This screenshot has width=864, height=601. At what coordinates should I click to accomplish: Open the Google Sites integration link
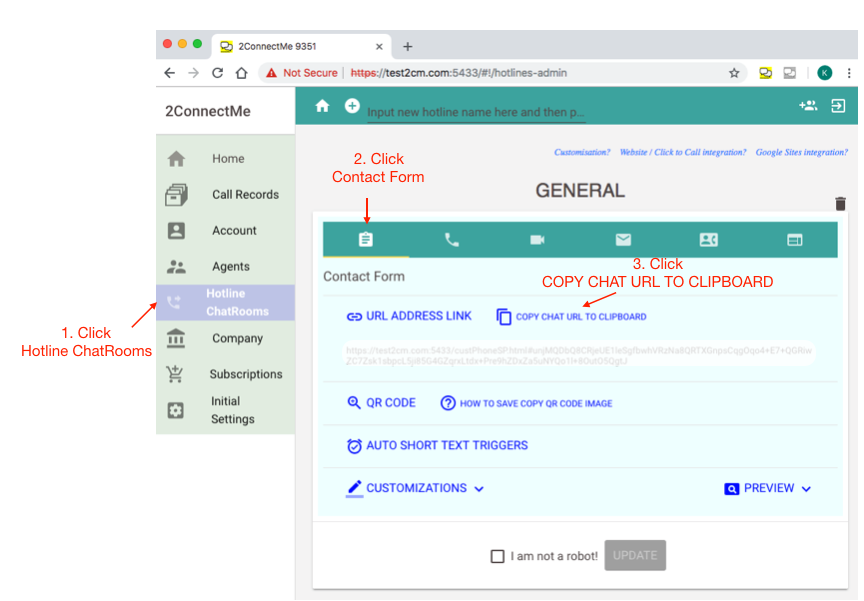(x=801, y=153)
